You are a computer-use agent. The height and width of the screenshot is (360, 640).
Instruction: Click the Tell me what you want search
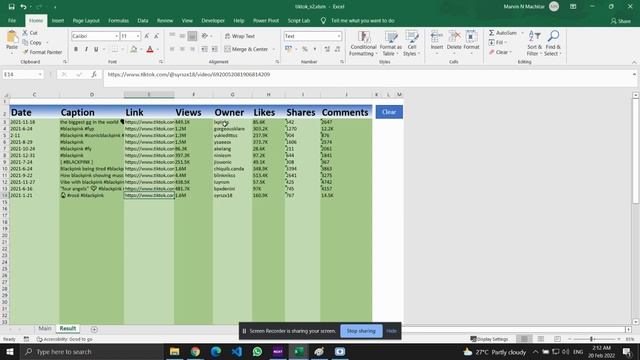(x=362, y=20)
